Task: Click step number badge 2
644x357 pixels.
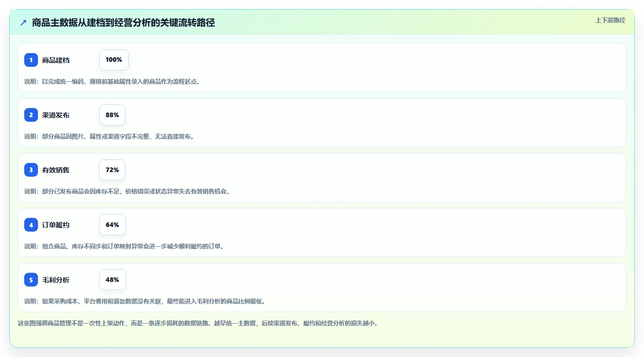Action: click(31, 115)
